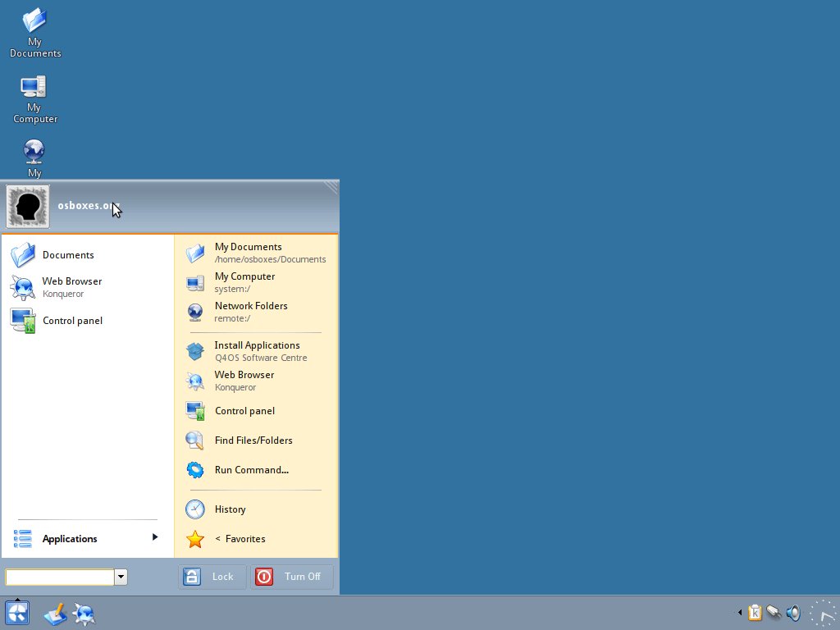Open the Favorites menu entry
This screenshot has height=630, width=840.
pyautogui.click(x=256, y=539)
